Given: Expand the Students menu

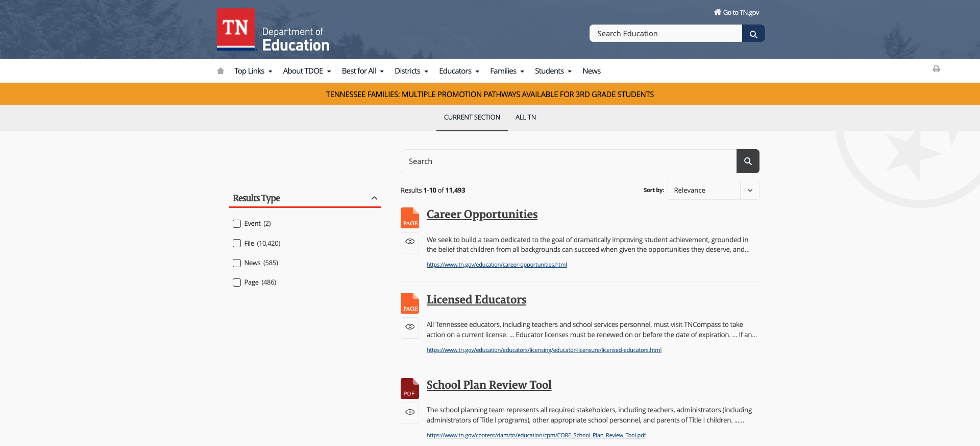Looking at the screenshot, I should coord(553,71).
